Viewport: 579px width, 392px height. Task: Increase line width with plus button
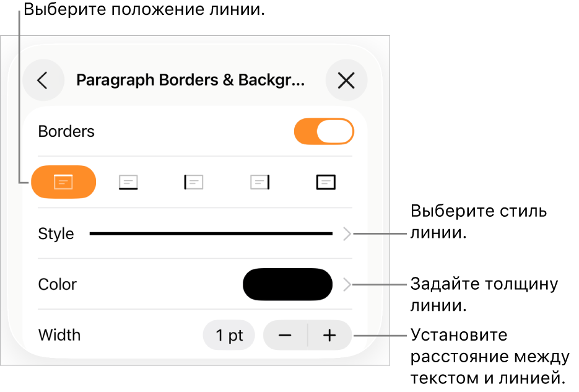[329, 335]
